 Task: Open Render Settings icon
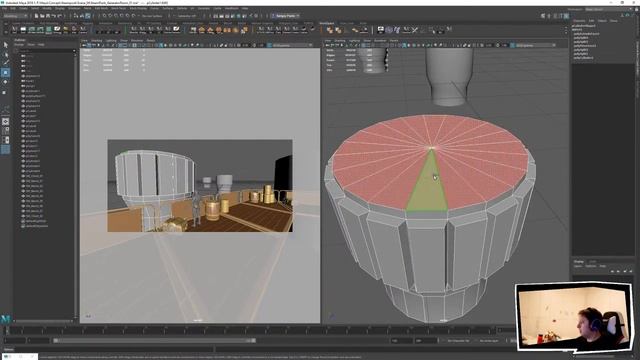tap(233, 16)
